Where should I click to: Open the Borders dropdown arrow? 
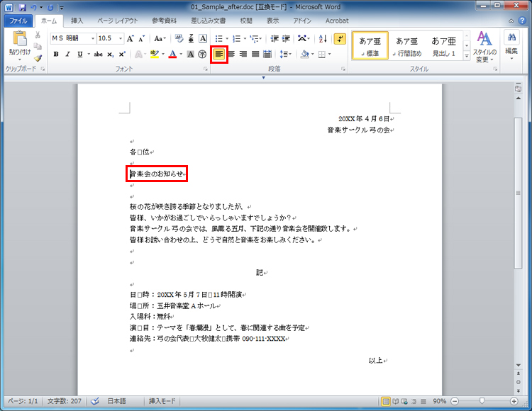(x=329, y=55)
